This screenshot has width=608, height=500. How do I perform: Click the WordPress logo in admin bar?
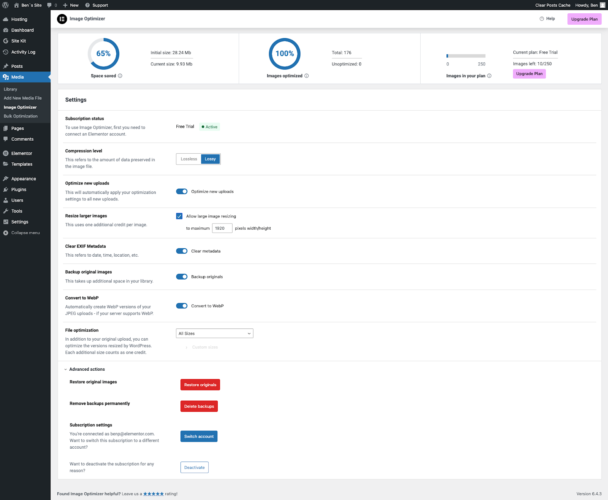pyautogui.click(x=6, y=4)
